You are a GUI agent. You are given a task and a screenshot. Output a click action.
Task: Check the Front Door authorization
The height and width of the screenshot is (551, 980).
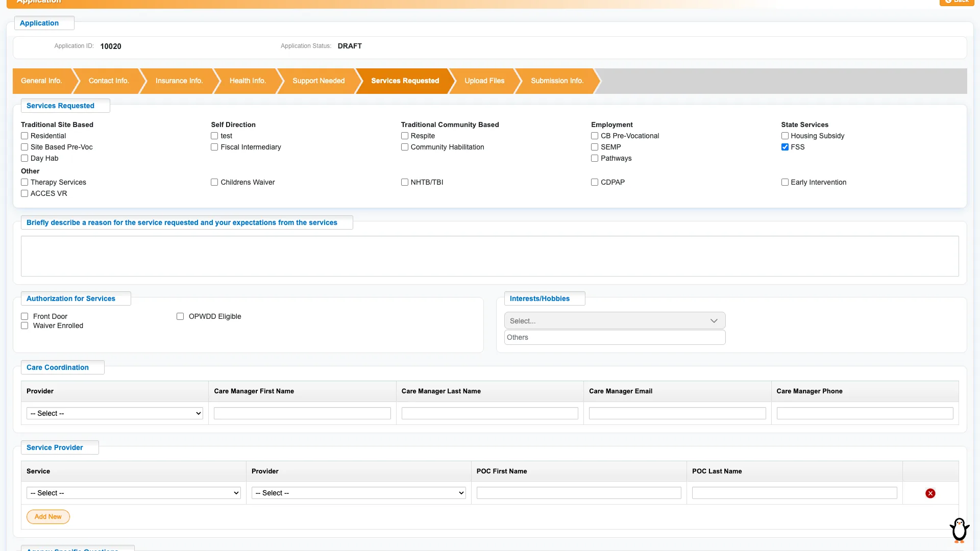pyautogui.click(x=24, y=316)
